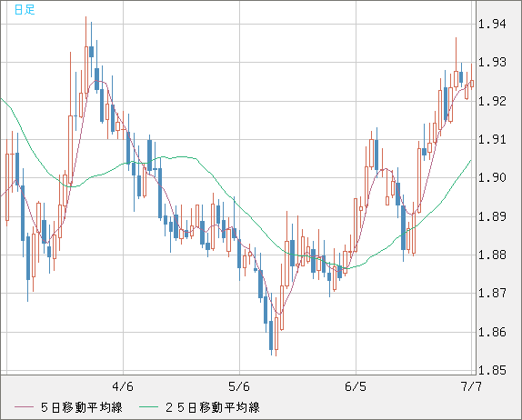
Task: Click the 6/5 date axis label
Action: 356,386
